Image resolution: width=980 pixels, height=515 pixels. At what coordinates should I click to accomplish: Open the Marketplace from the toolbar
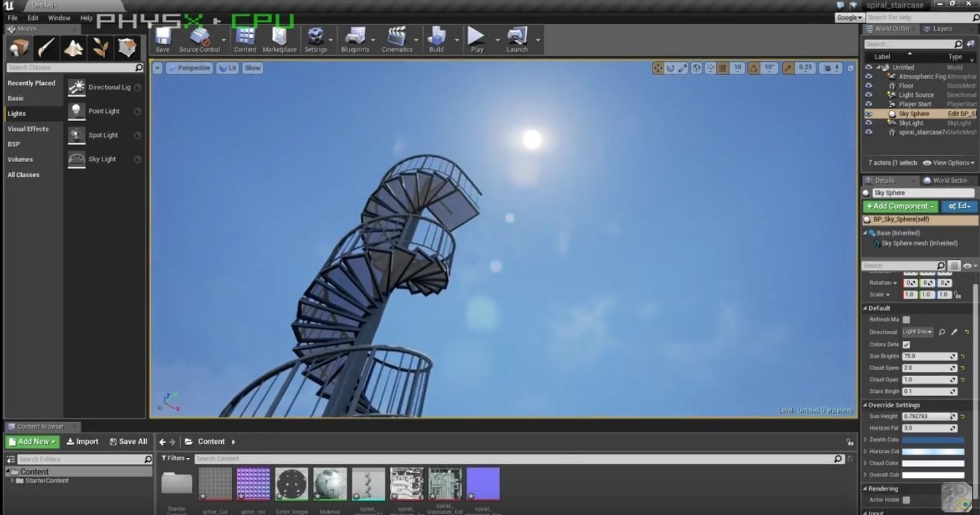coord(279,38)
